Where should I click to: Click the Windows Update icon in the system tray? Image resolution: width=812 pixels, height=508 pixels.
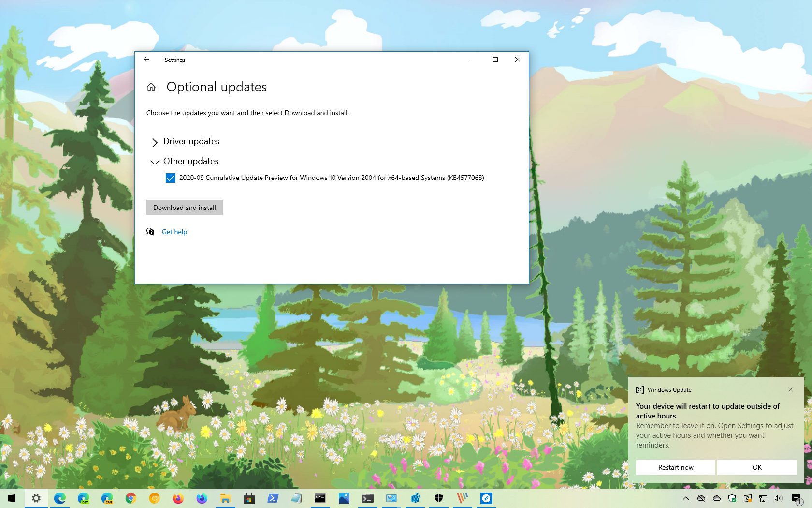click(x=748, y=498)
